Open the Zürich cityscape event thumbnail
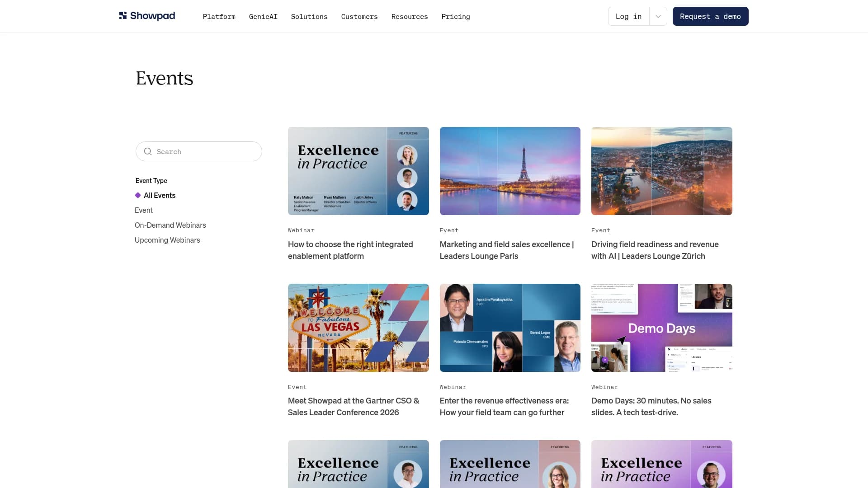The width and height of the screenshot is (868, 488). pos(662,171)
